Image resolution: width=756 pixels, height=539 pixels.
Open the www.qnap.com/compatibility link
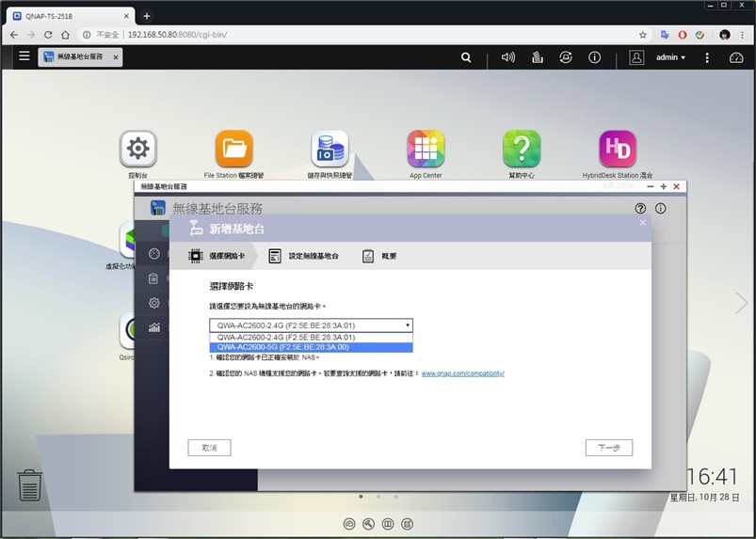tap(463, 373)
